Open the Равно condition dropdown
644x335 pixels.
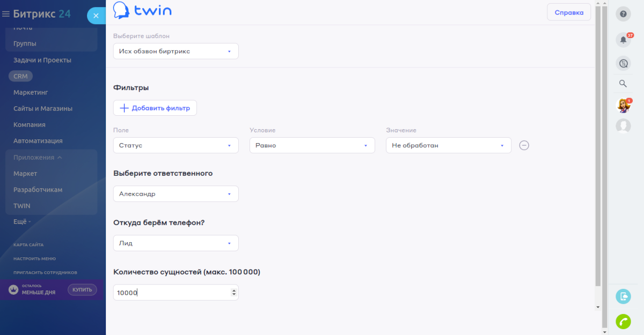[x=312, y=145]
